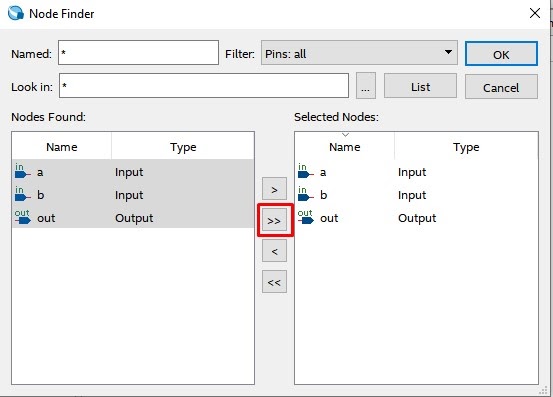553x397 pixels.
Task: Click input pin icon for 'b' in Selected Nodes
Action: pos(305,194)
